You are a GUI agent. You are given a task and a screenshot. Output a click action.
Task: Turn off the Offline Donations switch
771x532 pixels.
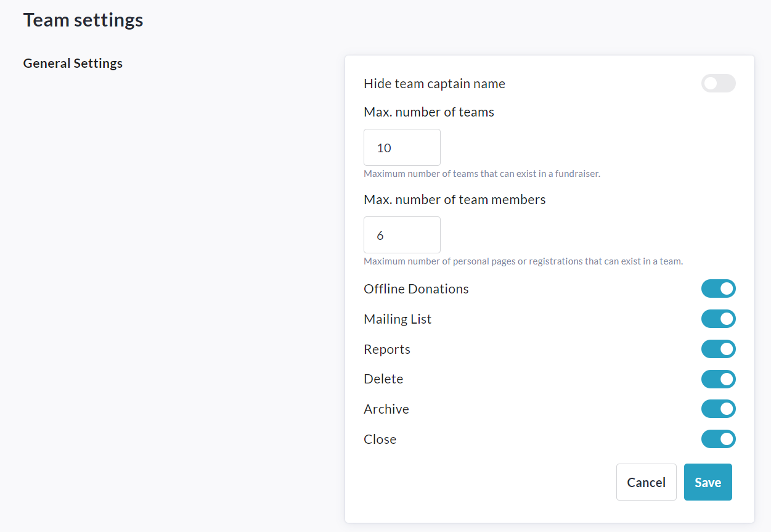(x=718, y=289)
